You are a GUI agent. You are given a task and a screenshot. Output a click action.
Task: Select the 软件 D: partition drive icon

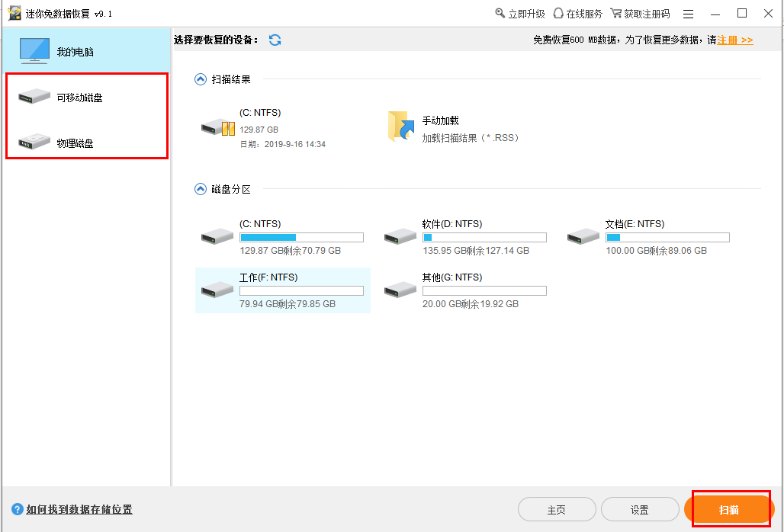[x=400, y=236]
